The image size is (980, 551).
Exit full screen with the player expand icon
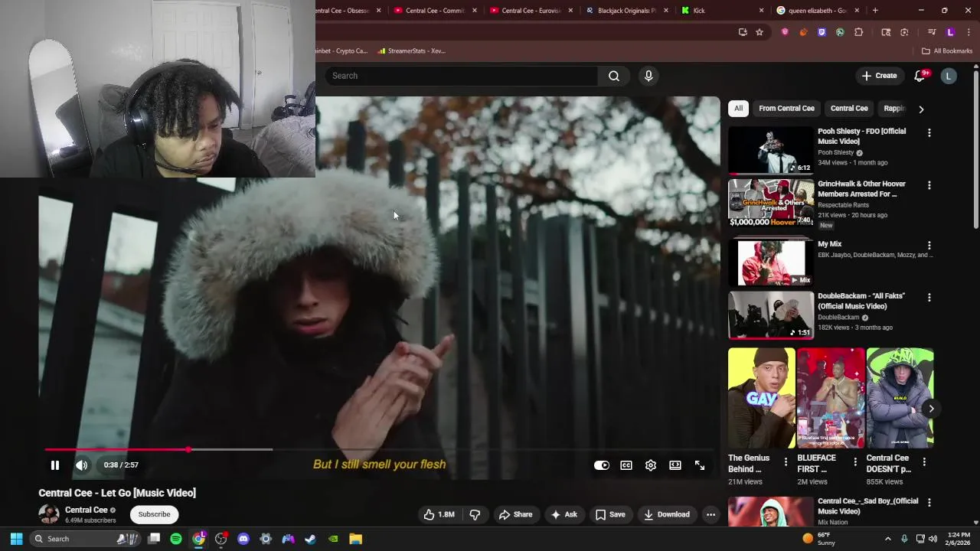(x=700, y=465)
